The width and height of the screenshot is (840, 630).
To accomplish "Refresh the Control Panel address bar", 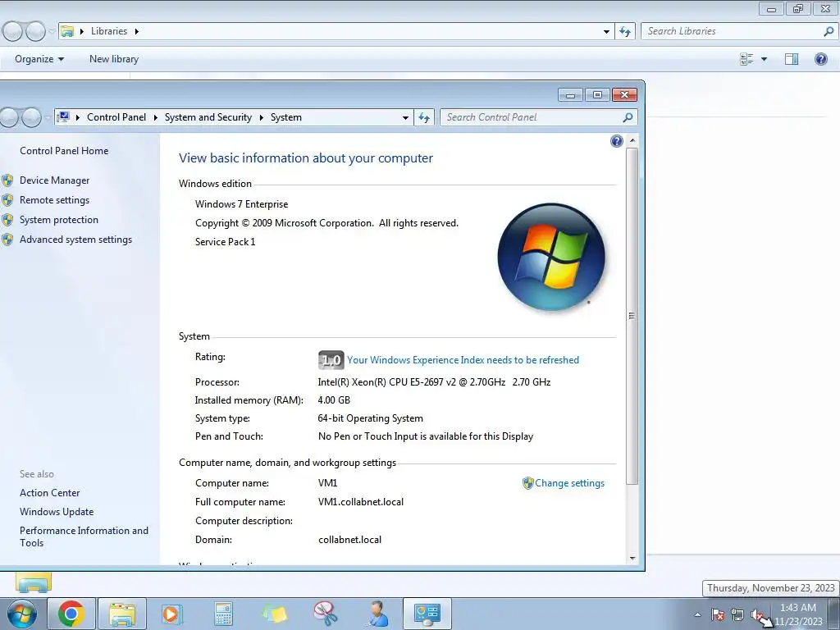I will [424, 117].
